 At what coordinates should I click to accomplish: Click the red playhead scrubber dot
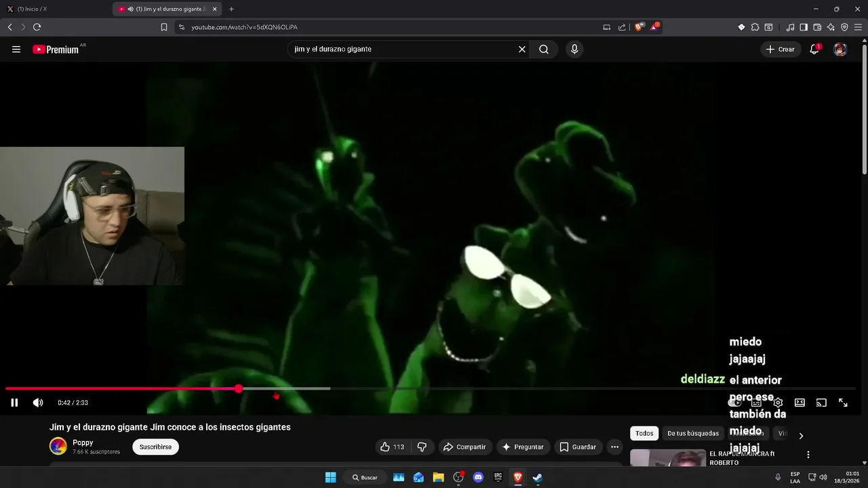[239, 388]
